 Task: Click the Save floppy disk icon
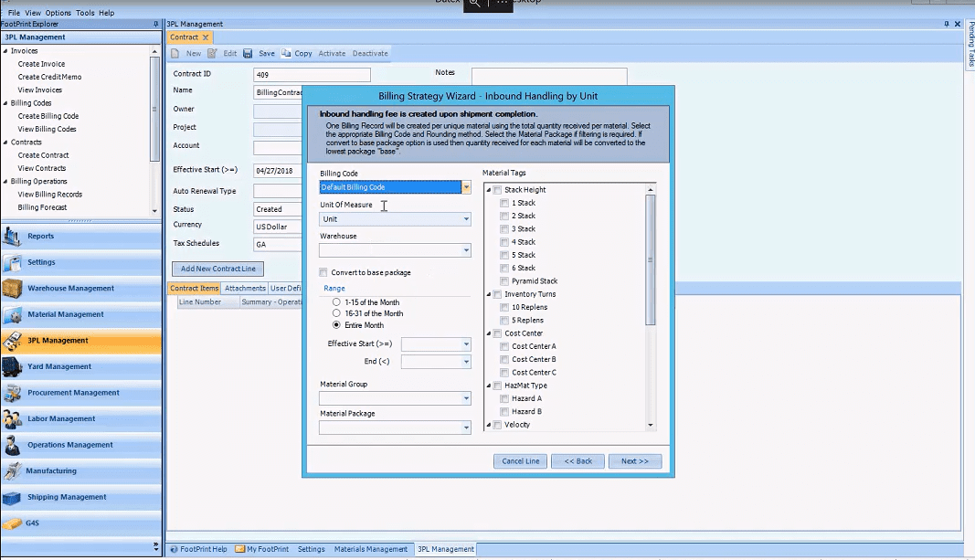[x=248, y=54]
